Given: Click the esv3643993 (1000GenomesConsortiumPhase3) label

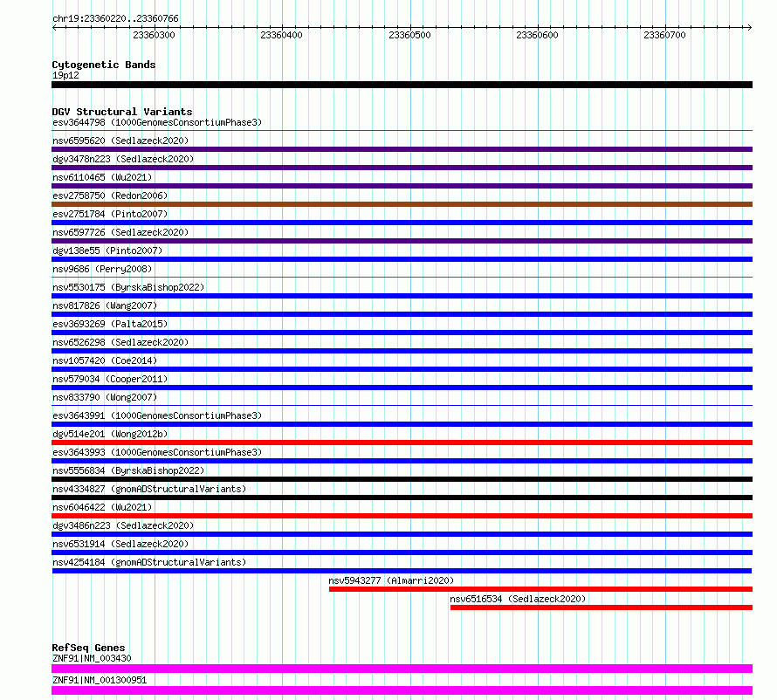Looking at the screenshot, I should 157,452.
